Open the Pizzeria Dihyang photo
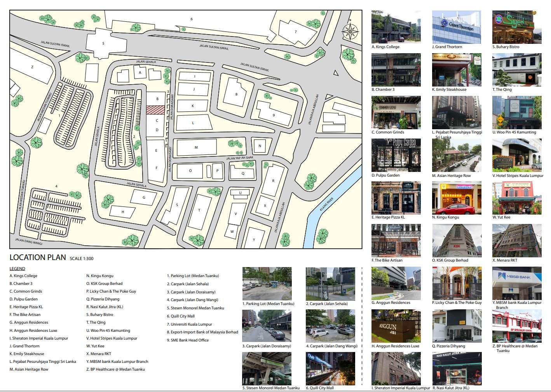Viewport: 551px width, 392px height. point(457,326)
